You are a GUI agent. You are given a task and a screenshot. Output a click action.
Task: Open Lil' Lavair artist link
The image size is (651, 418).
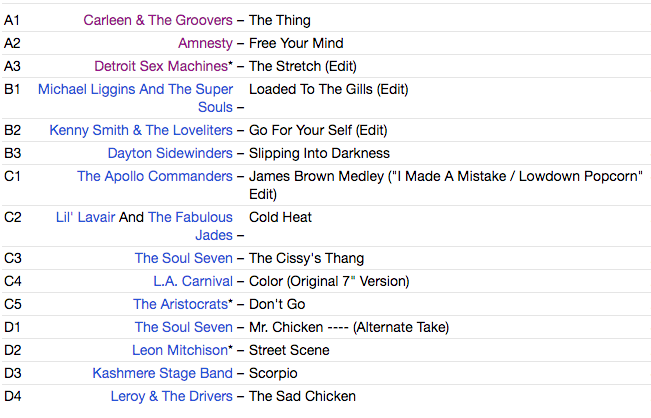(x=85, y=217)
